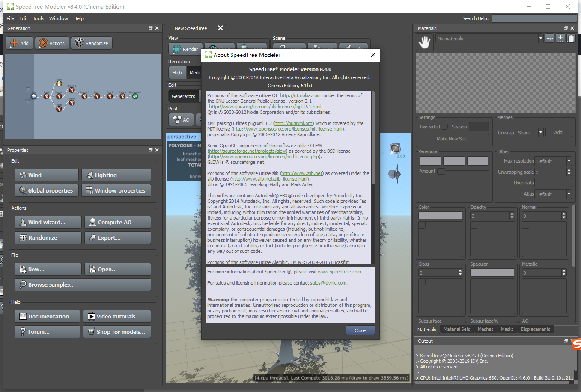Open Window properties
The image size is (581, 392).
[116, 190]
